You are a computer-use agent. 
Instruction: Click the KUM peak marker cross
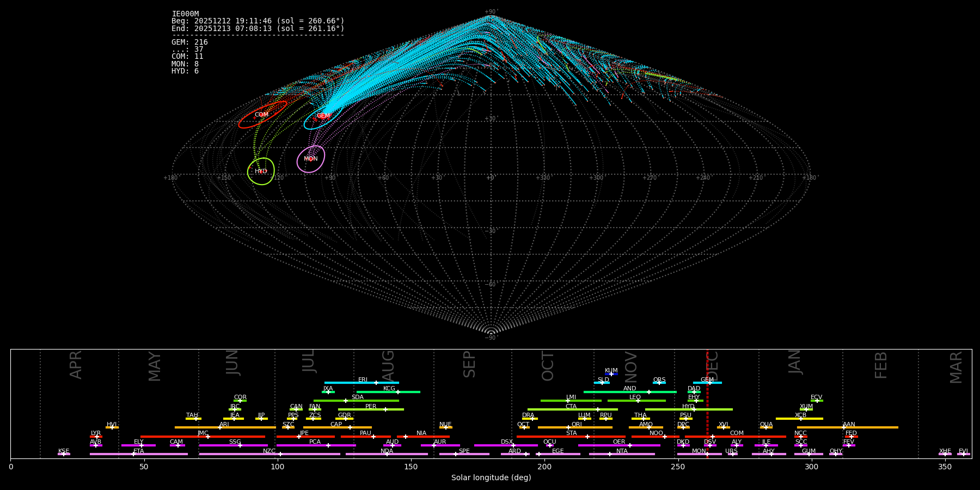[x=611, y=374]
